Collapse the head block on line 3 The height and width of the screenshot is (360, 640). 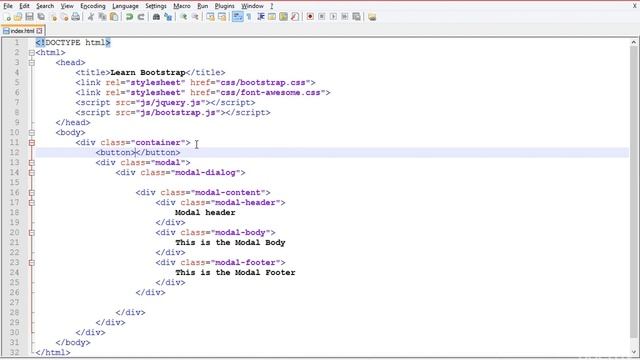32,63
